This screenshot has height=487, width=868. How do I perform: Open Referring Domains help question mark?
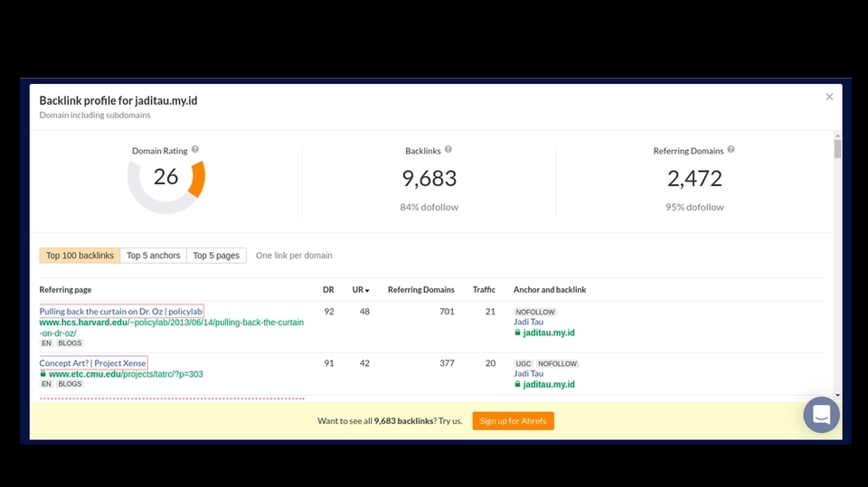731,149
